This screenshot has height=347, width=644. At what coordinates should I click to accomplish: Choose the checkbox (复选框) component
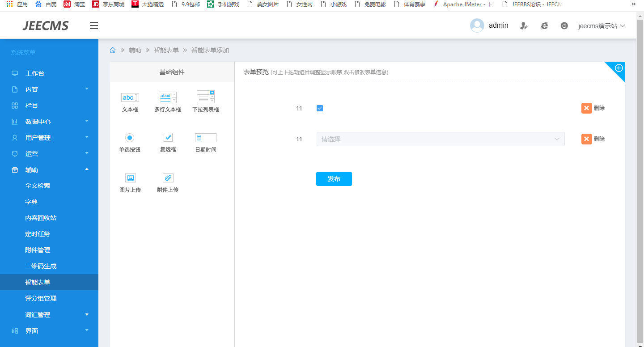168,137
